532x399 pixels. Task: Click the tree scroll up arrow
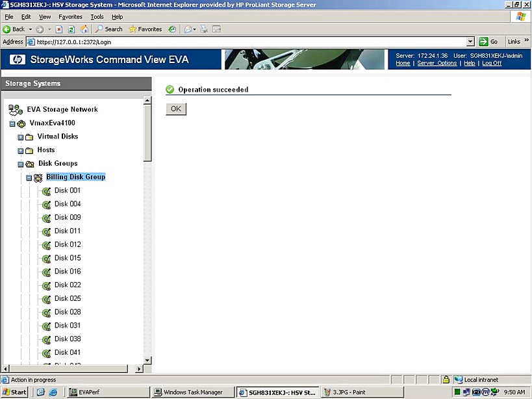pos(147,101)
